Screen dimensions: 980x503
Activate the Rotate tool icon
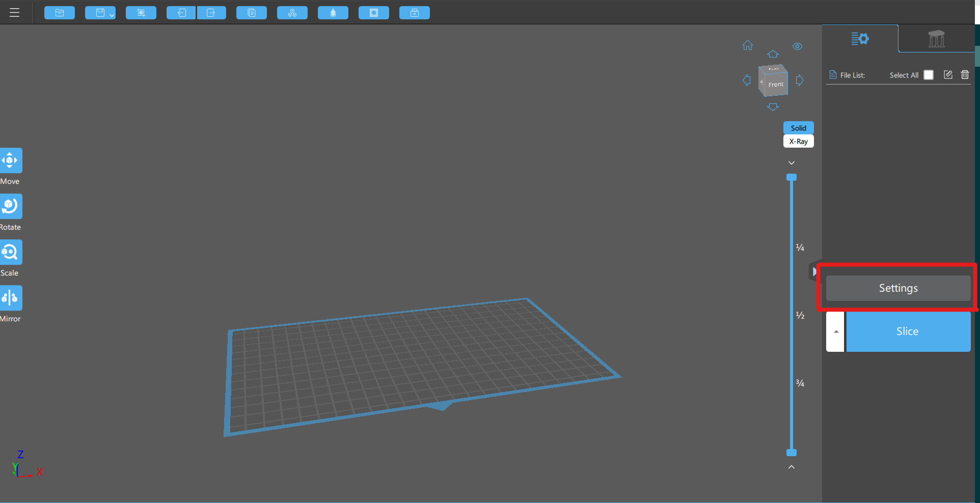coord(11,206)
